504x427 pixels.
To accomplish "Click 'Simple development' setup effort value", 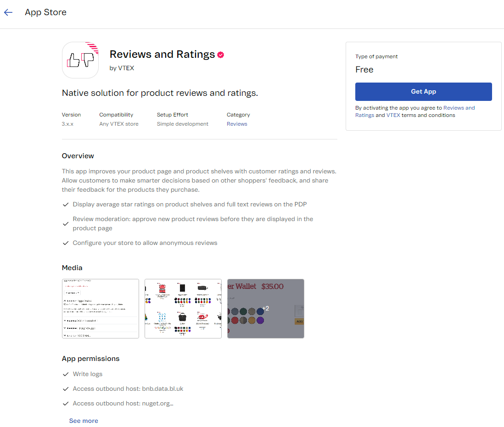I will [183, 124].
